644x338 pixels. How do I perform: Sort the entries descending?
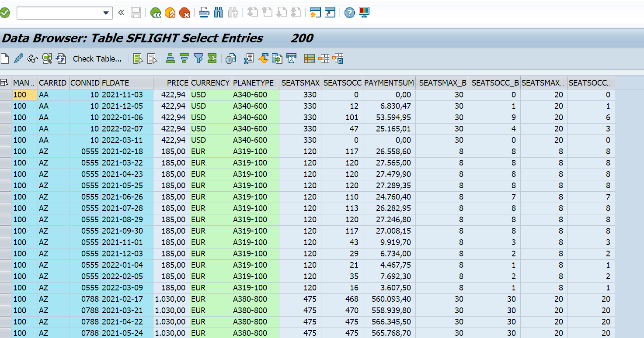click(x=184, y=58)
